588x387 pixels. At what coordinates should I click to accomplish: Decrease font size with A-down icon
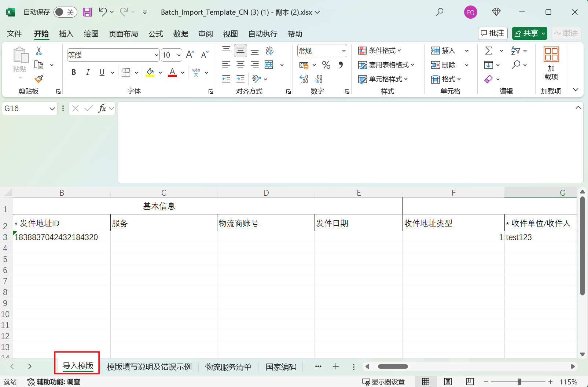pos(205,55)
